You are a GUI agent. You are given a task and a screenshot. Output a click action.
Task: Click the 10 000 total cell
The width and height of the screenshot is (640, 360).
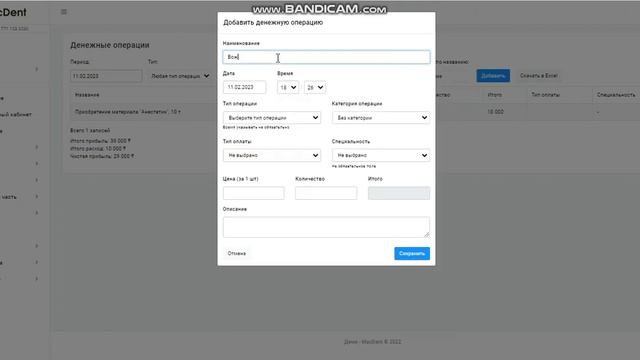(496, 112)
